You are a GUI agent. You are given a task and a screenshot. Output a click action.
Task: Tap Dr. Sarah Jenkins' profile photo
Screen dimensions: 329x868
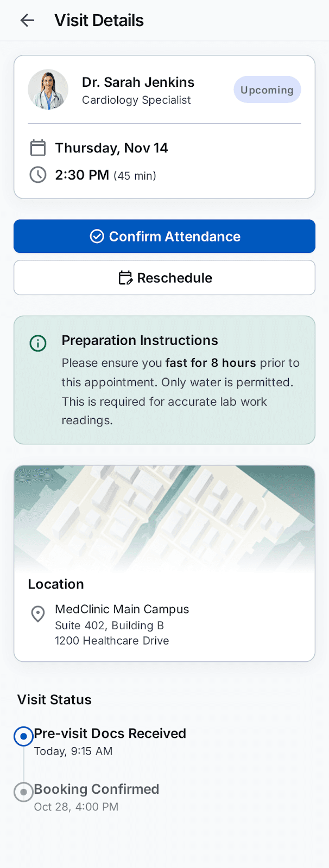[x=48, y=90]
